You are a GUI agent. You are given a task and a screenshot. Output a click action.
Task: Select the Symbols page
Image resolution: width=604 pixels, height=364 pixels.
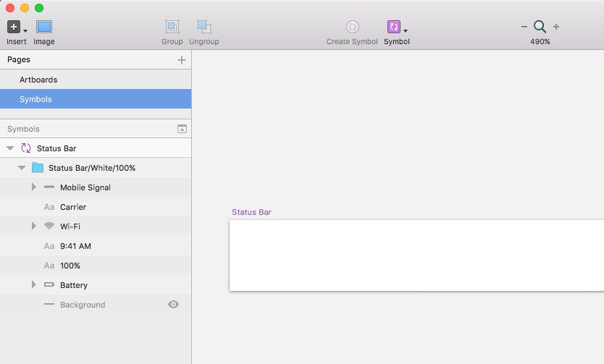point(96,99)
